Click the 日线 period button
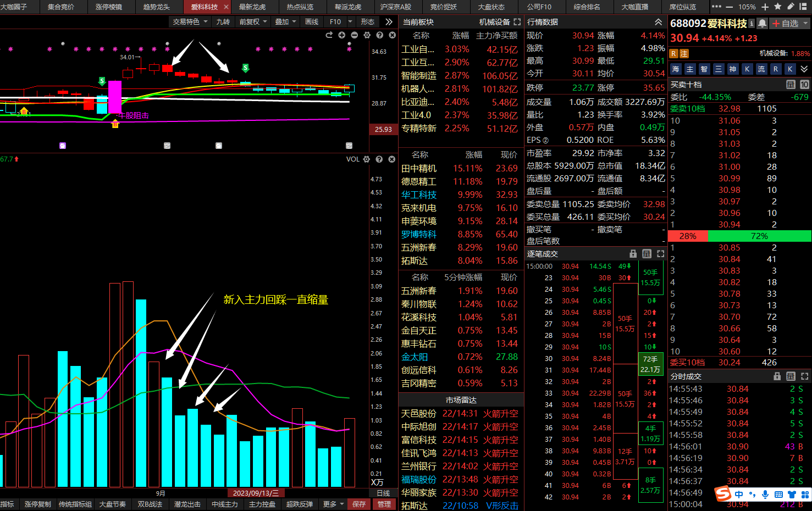 (384, 493)
